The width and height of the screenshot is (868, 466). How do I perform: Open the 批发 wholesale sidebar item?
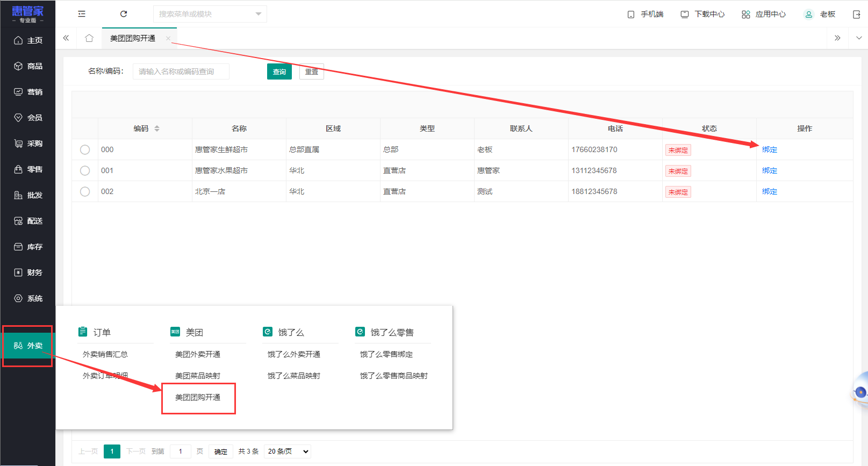click(28, 195)
